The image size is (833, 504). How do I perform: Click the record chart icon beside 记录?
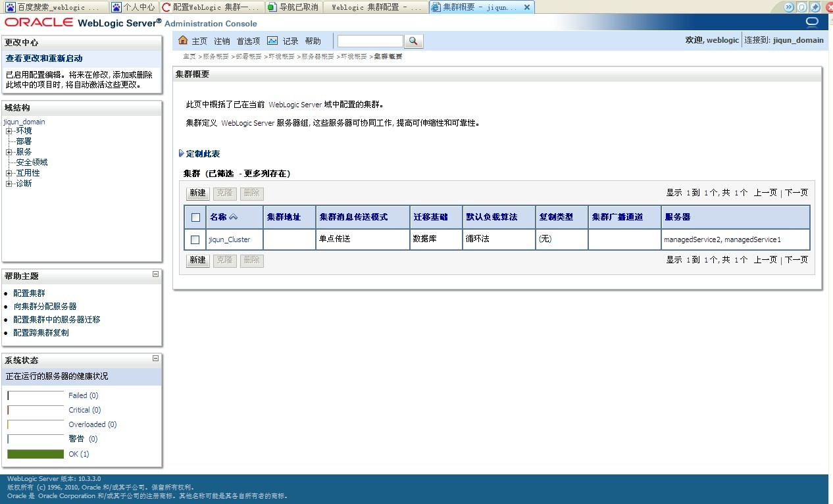272,41
